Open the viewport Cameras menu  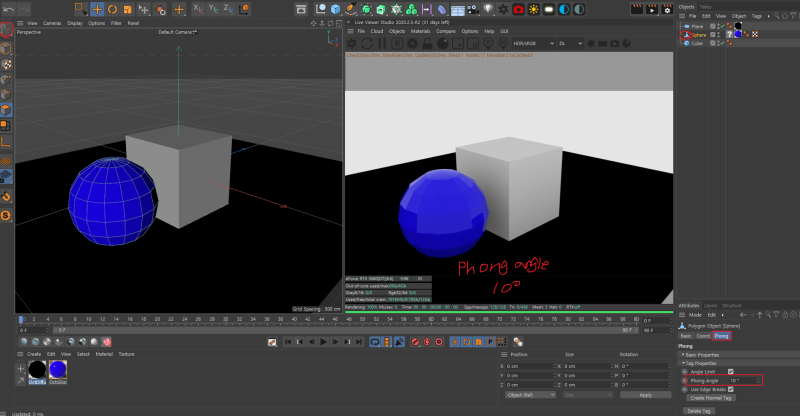click(x=52, y=23)
